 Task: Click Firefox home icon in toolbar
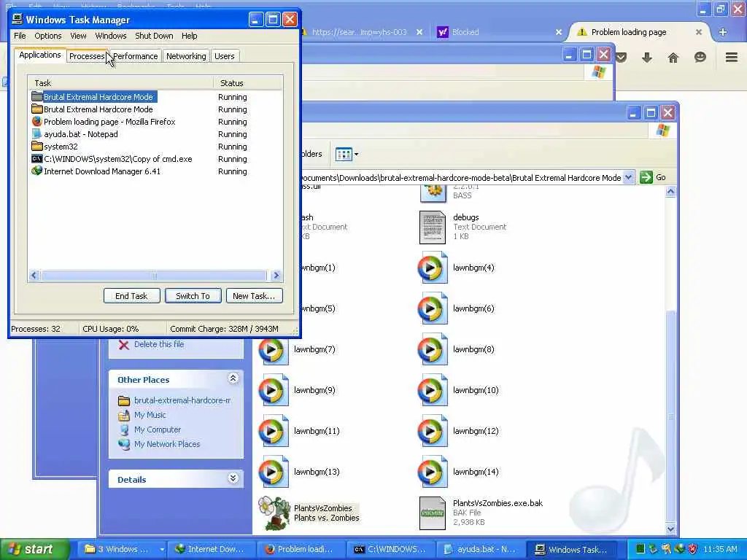pos(673,58)
